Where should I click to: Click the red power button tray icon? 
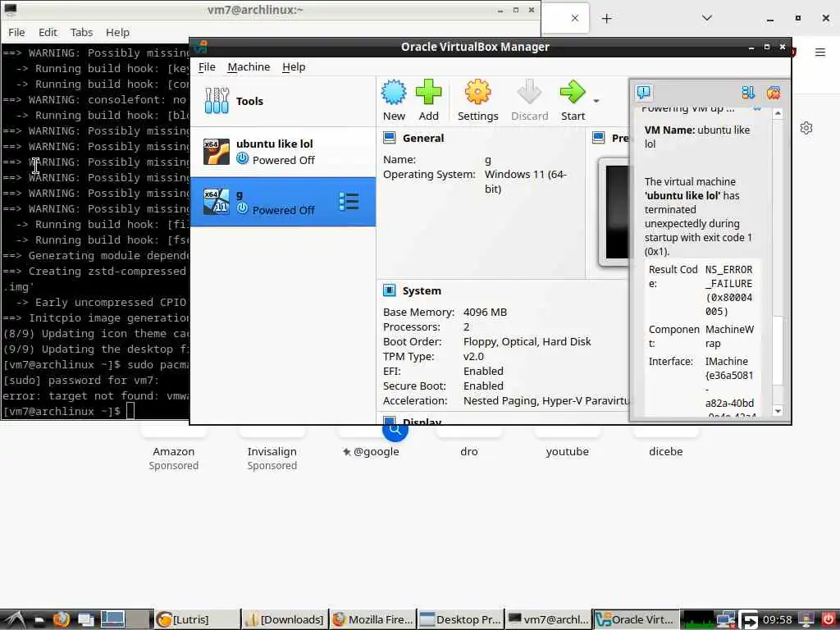pos(829,620)
